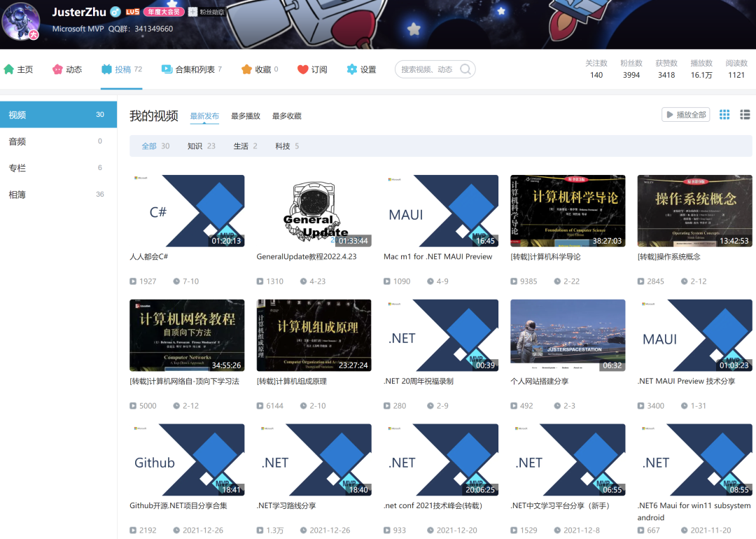Image resolution: width=756 pixels, height=539 pixels.
Task: Open title Github开源.NET项目分享合集
Action: (x=178, y=505)
